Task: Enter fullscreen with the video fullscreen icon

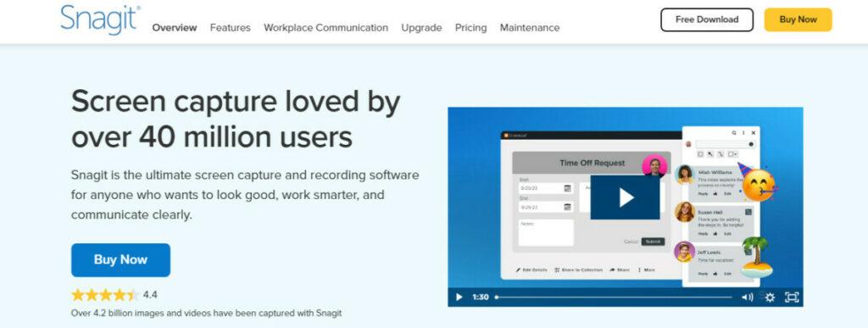Action: pos(792,297)
